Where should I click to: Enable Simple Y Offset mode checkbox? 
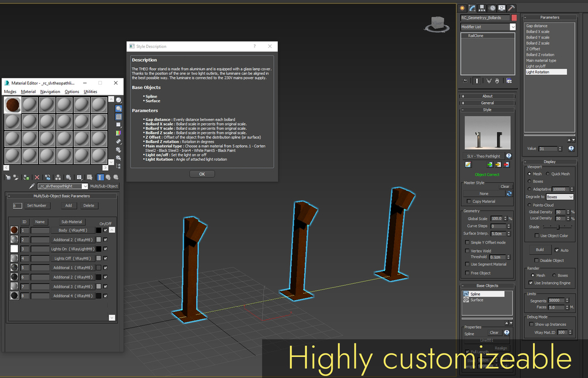[467, 243]
